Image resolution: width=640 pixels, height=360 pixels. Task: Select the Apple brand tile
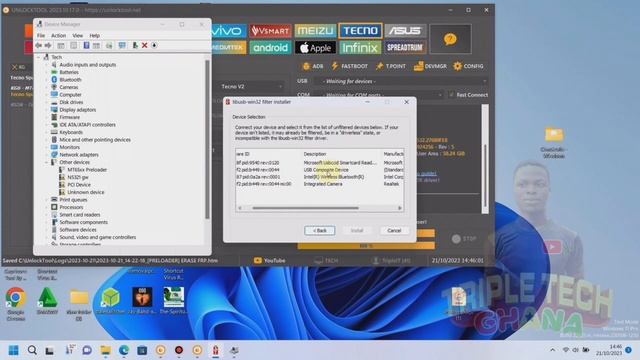coord(315,48)
